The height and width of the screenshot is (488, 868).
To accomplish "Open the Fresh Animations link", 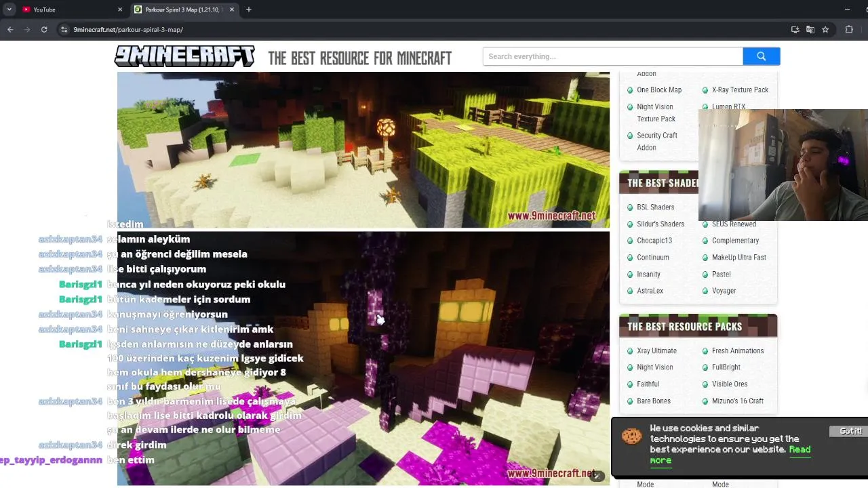I will pos(738,350).
